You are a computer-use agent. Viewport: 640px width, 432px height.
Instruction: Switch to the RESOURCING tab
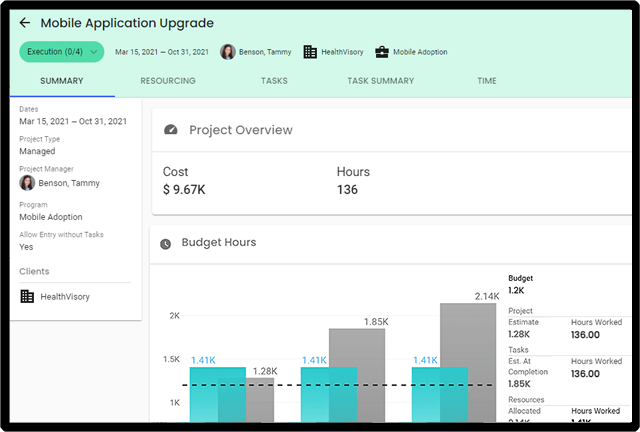click(x=168, y=81)
